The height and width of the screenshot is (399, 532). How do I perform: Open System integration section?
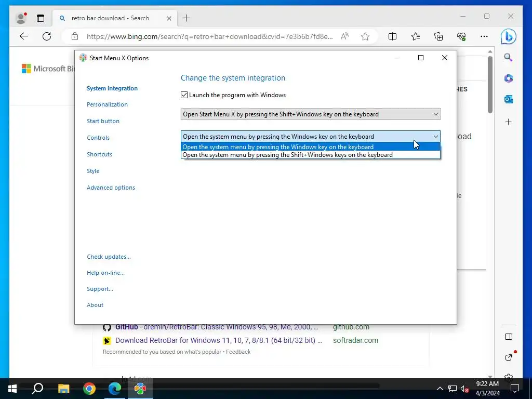[112, 88]
